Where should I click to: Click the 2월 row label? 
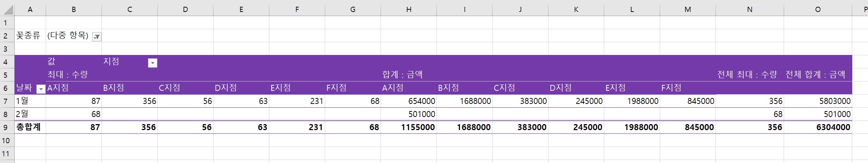30,114
